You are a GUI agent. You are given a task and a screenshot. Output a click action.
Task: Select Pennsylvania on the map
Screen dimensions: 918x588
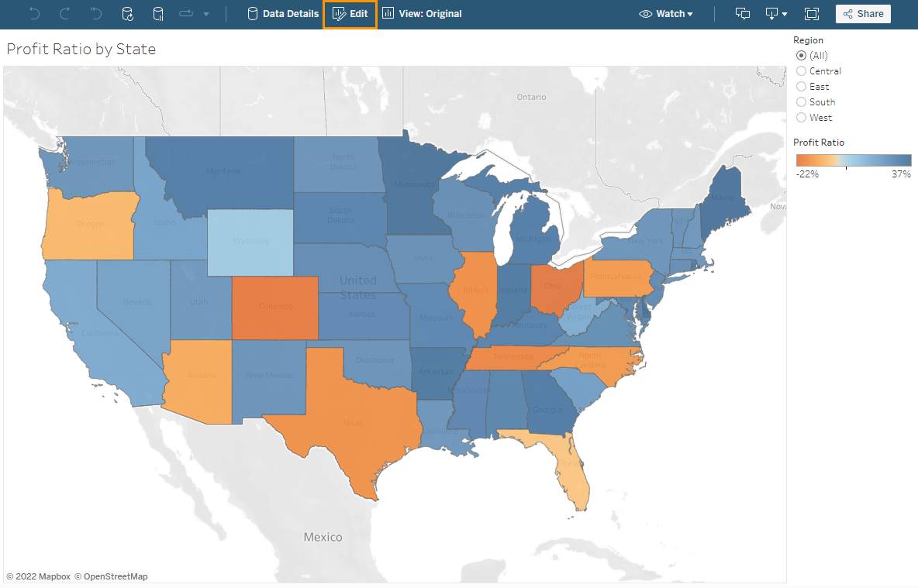click(617, 277)
